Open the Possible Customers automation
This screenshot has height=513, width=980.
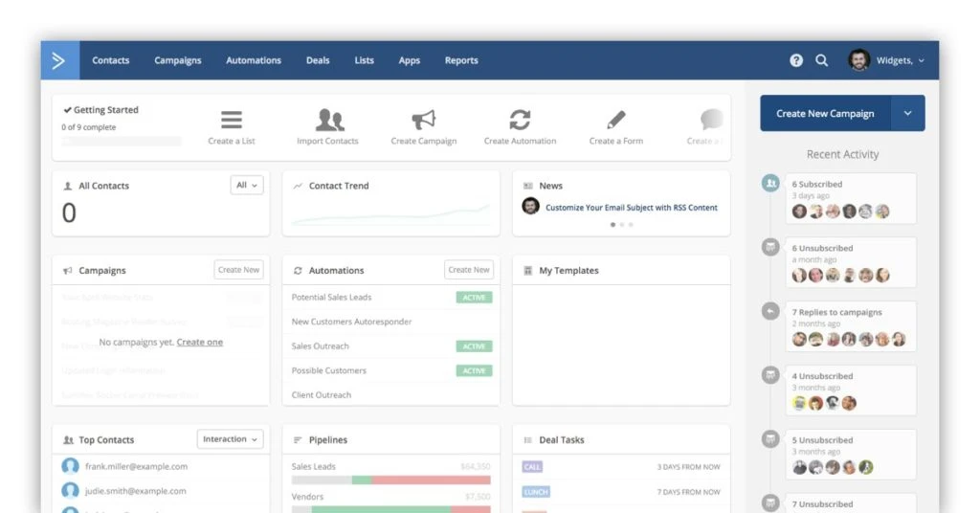coord(329,370)
